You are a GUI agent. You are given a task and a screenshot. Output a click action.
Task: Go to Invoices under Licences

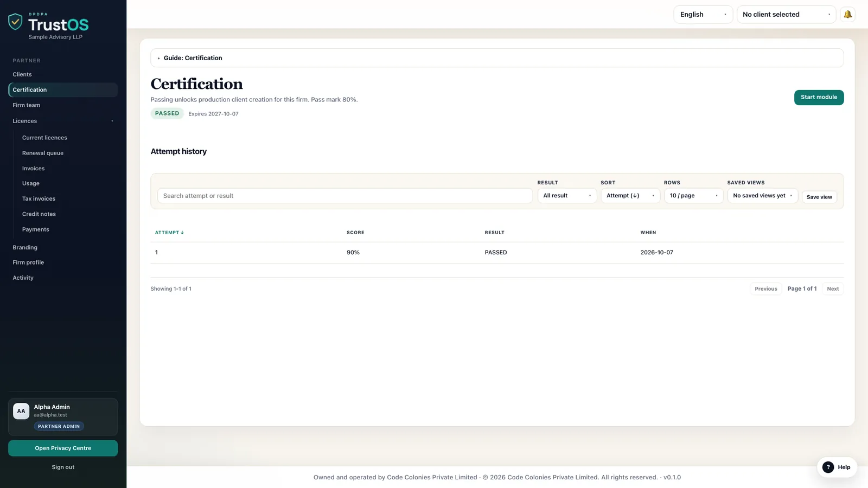click(33, 169)
